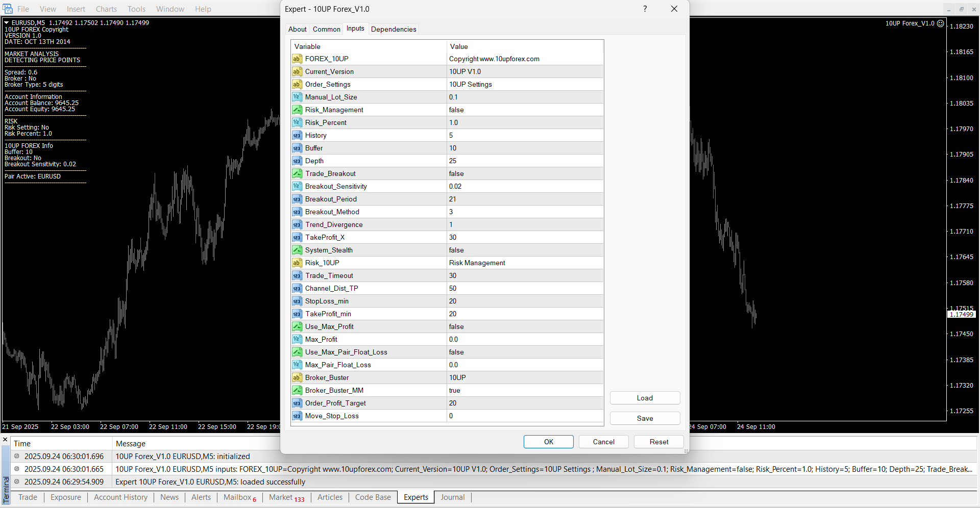Toggle the Broker_Buster_MM true value
The image size is (980, 508).
(x=525, y=390)
